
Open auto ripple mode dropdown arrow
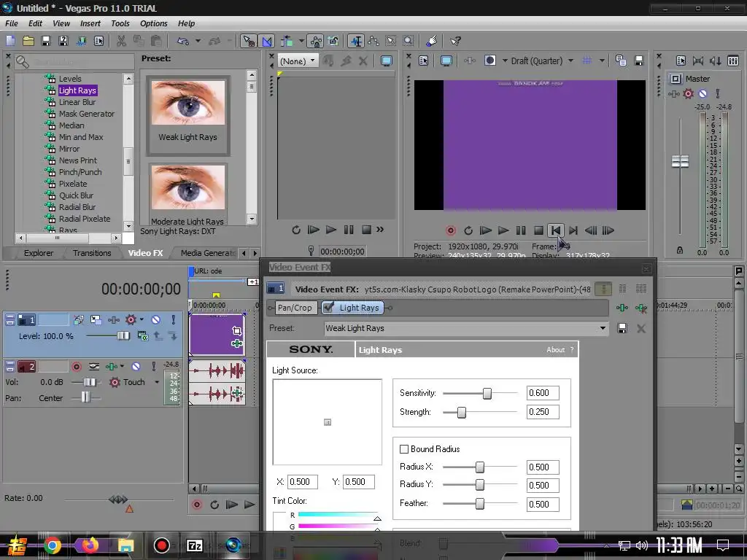coord(301,41)
